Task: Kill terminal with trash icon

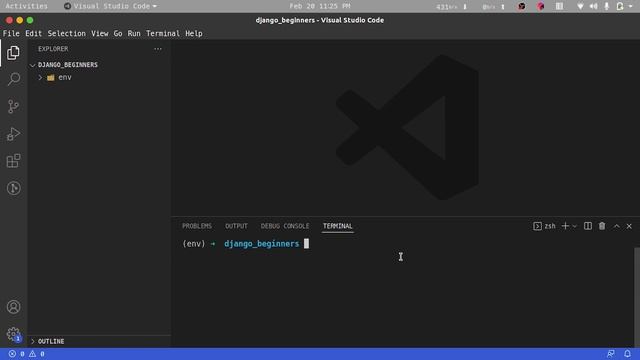Action: [602, 226]
